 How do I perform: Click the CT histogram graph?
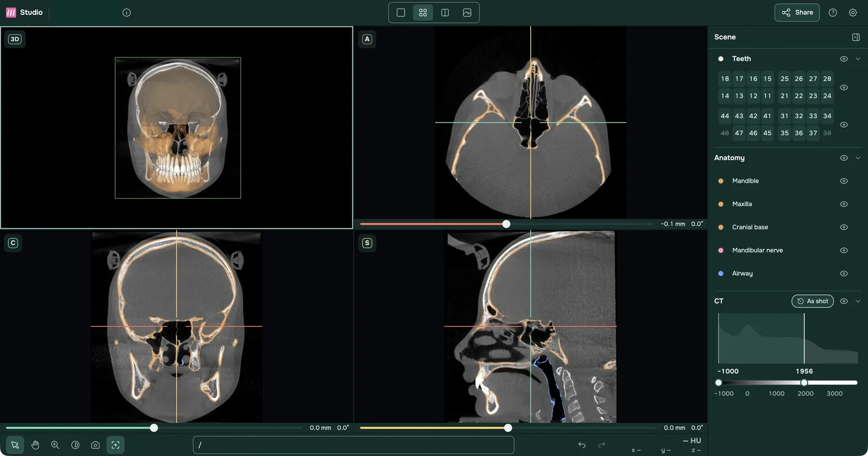[x=788, y=338]
